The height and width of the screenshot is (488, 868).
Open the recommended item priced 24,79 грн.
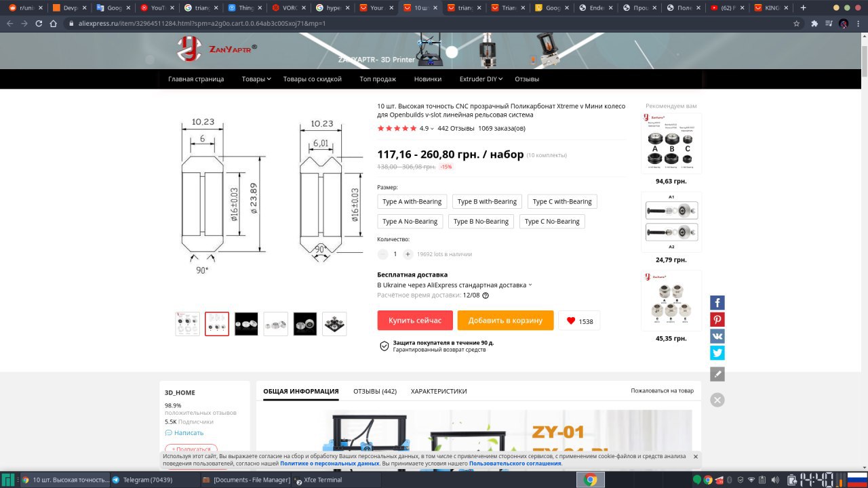[x=671, y=222]
